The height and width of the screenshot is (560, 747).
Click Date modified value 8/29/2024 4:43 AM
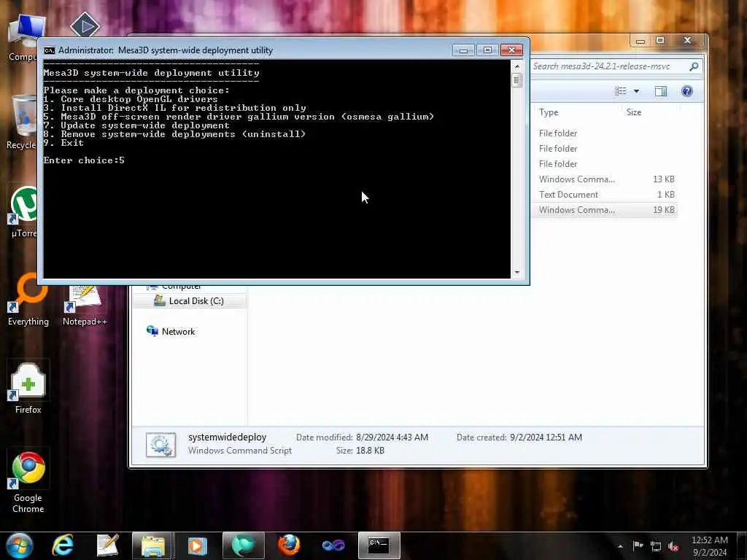click(392, 437)
